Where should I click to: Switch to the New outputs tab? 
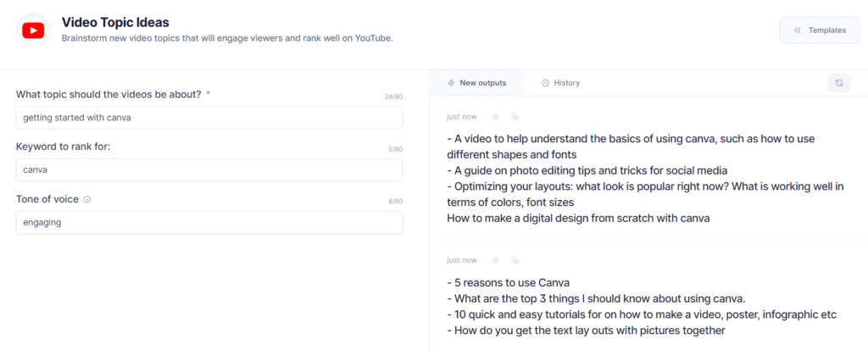[x=476, y=82]
